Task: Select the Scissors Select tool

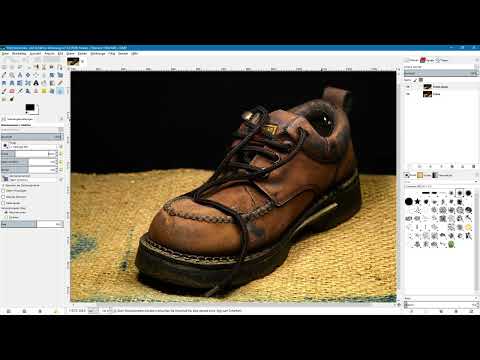Action: pos(44,67)
